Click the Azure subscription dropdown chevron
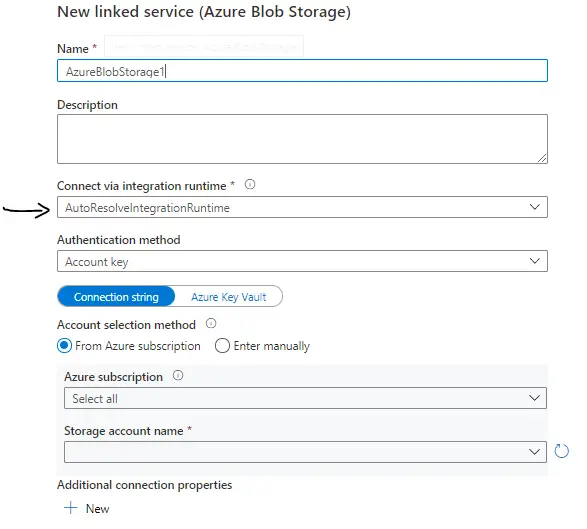Viewport: 587px width, 529px height. click(x=534, y=398)
